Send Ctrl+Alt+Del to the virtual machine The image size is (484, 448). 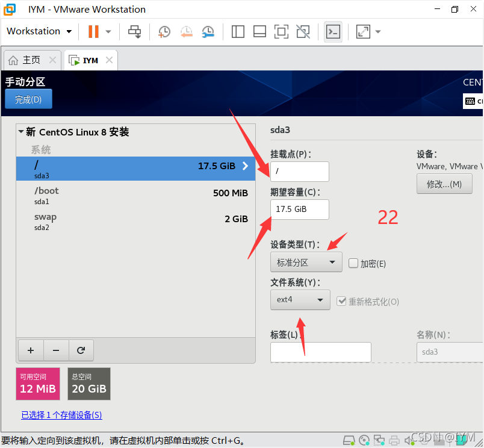coord(135,31)
